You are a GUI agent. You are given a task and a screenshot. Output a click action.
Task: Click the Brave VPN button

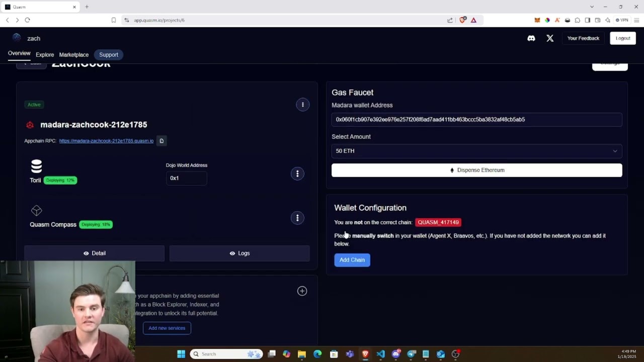click(x=622, y=20)
